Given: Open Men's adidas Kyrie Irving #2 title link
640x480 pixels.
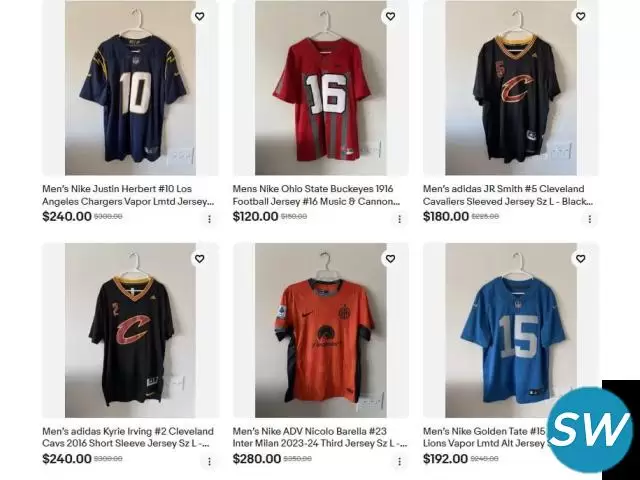Looking at the screenshot, I should (128, 437).
